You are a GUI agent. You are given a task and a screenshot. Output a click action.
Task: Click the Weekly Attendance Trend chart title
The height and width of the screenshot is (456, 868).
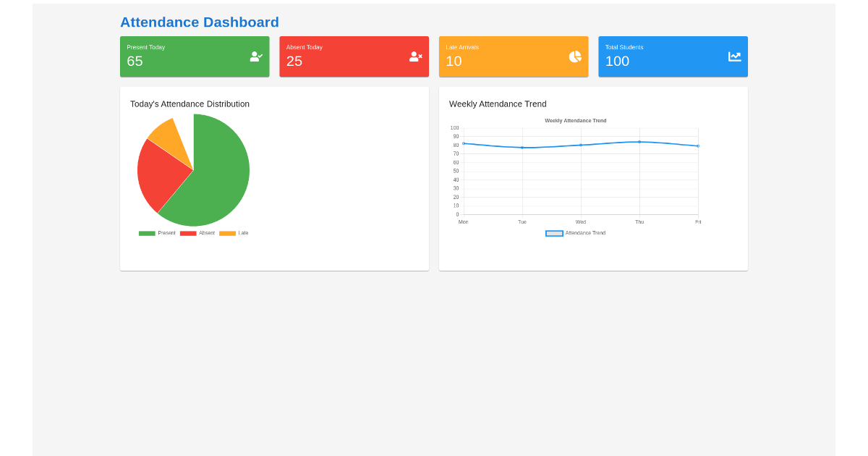tap(576, 120)
